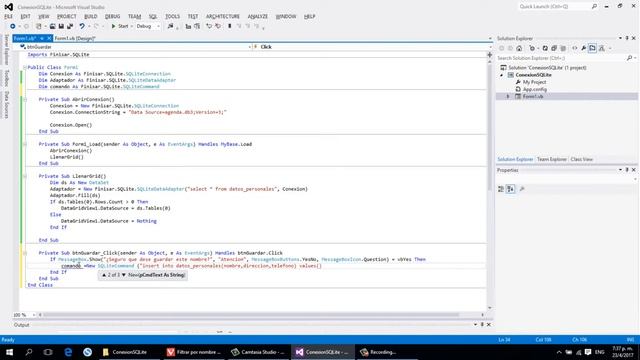This screenshot has height=360, width=640.
Task: Collapse the AbrirConexion sub outline
Action: pyautogui.click(x=24, y=99)
